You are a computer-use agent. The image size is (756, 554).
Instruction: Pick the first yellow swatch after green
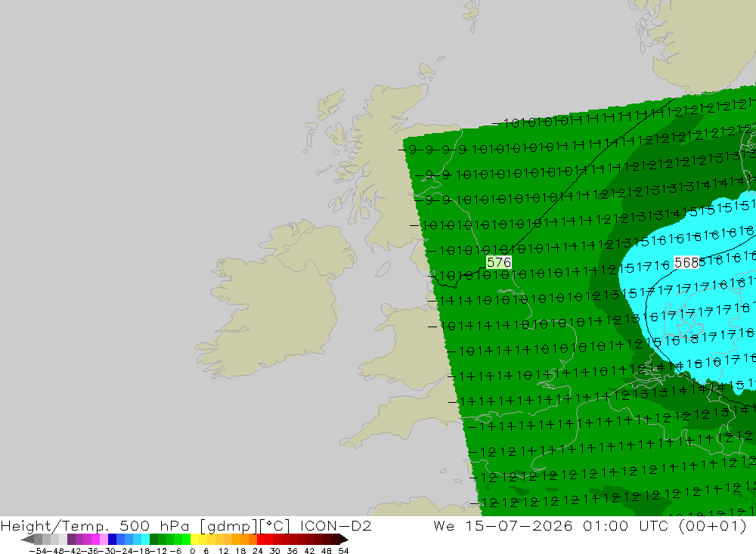point(195,540)
